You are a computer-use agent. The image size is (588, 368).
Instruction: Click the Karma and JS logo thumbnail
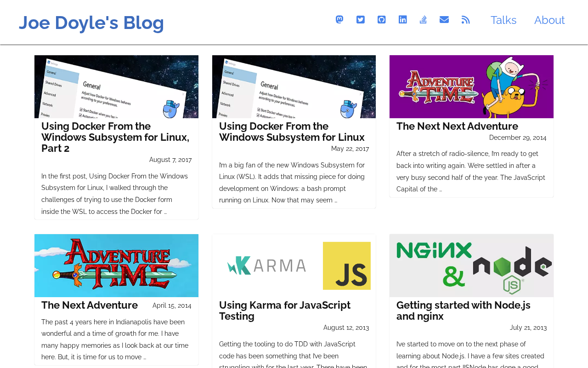coord(294,265)
